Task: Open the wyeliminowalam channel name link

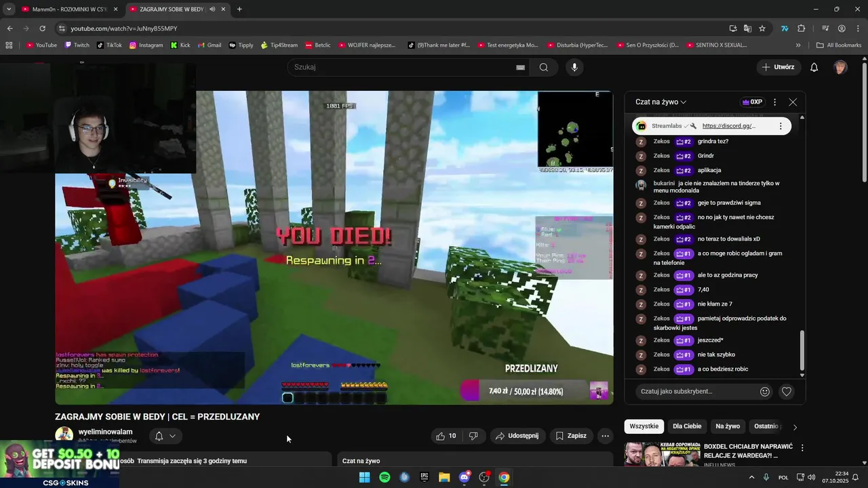Action: 105,432
